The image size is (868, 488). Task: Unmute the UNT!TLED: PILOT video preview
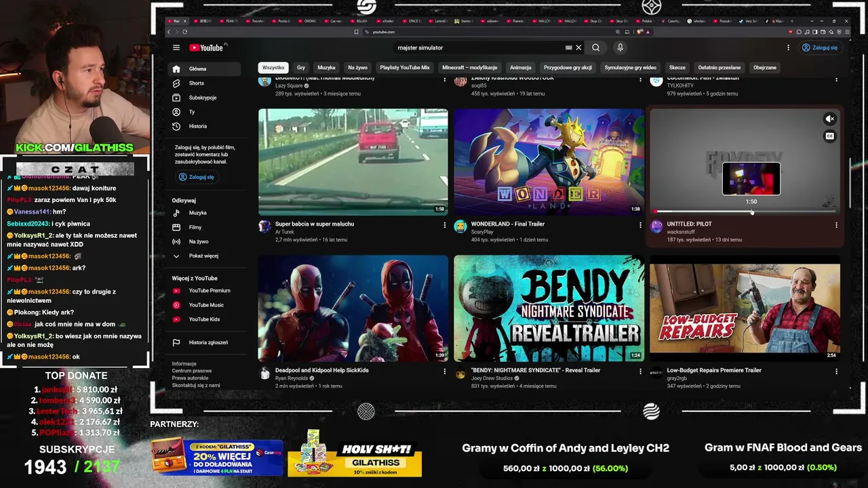(829, 119)
